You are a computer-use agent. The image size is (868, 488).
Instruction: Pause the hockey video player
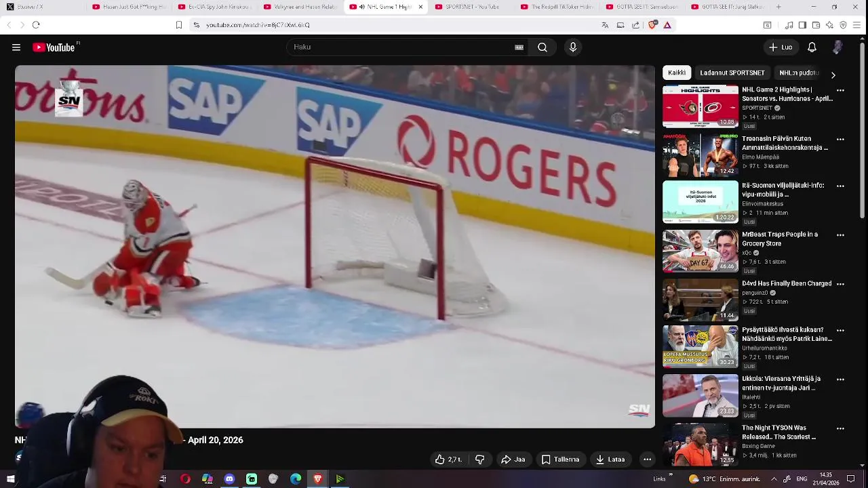335,246
